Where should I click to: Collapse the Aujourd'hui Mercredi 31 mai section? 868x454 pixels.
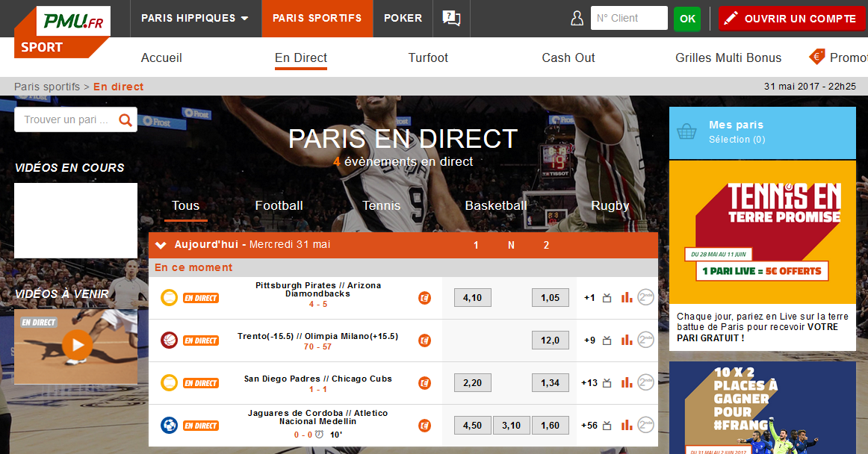pyautogui.click(x=161, y=245)
